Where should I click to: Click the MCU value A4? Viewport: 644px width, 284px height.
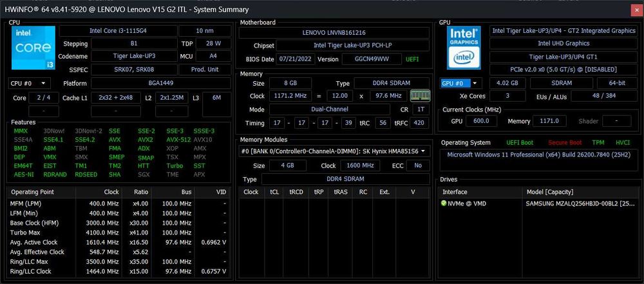[x=214, y=56]
